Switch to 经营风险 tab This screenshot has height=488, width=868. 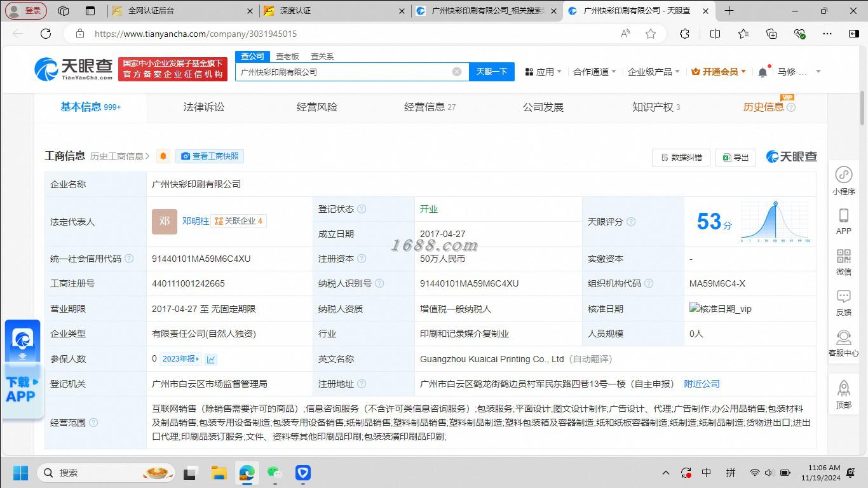pos(317,107)
